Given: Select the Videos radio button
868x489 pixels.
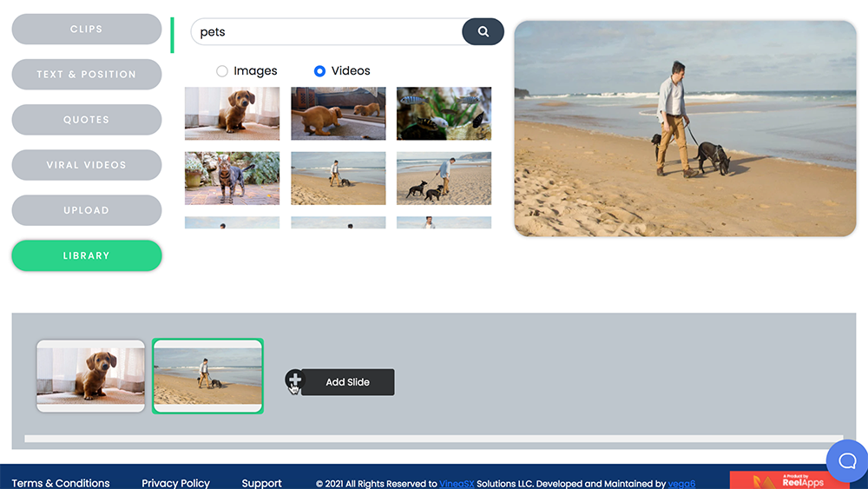Looking at the screenshot, I should pos(320,71).
